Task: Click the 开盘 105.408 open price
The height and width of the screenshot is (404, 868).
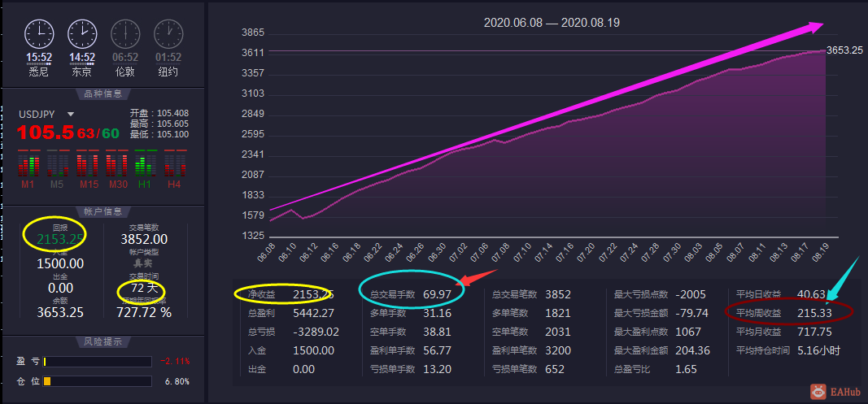Action: (x=159, y=114)
